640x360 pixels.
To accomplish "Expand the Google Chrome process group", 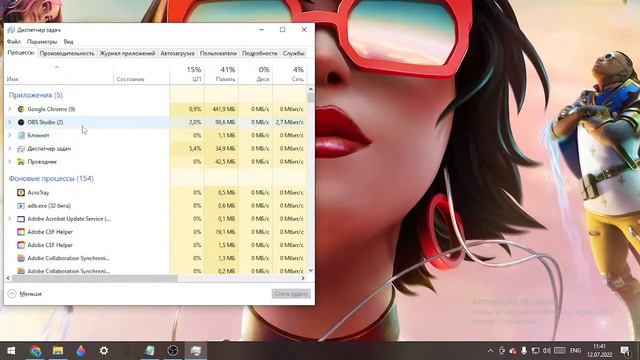I will (x=9, y=109).
